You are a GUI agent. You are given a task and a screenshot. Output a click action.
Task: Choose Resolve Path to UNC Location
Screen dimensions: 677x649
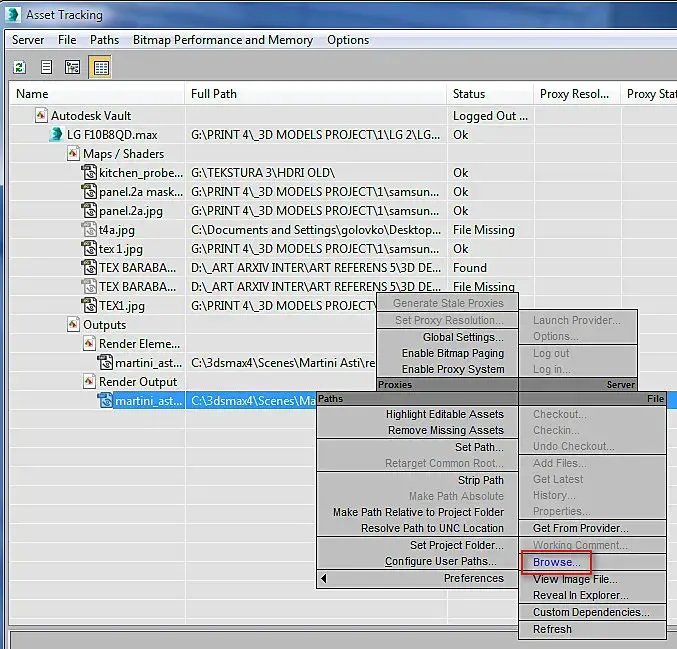coord(432,528)
